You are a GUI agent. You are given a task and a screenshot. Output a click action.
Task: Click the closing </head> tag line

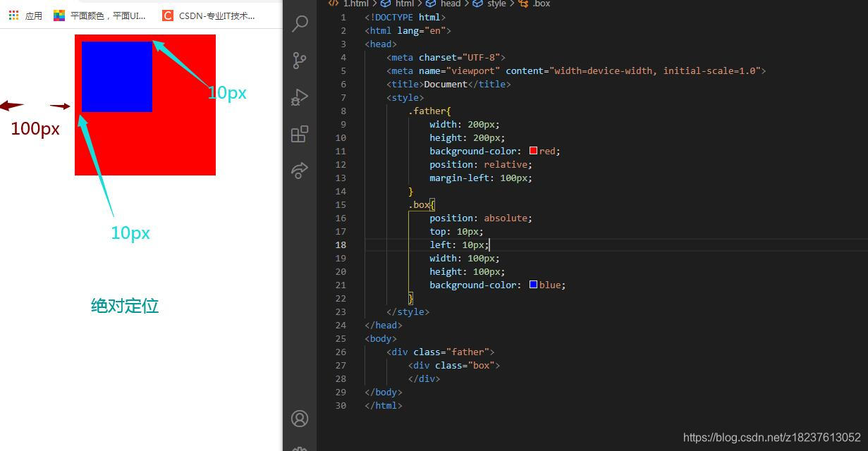(x=384, y=325)
